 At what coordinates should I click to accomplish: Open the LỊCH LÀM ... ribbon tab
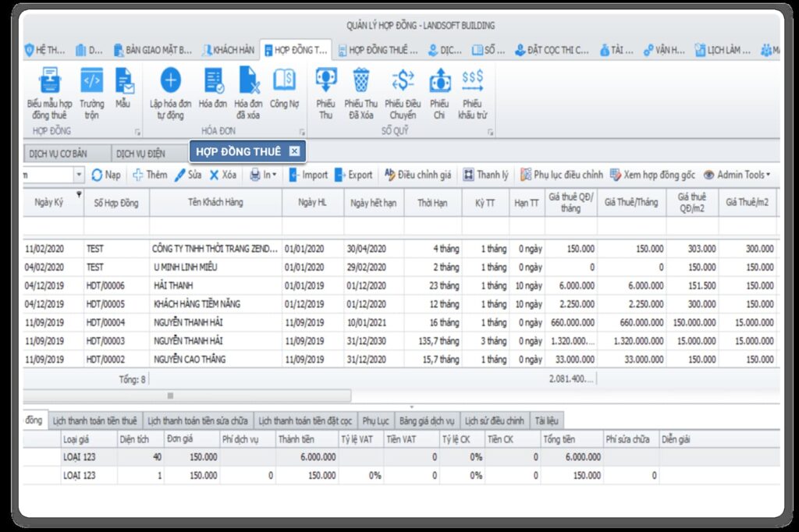723,50
